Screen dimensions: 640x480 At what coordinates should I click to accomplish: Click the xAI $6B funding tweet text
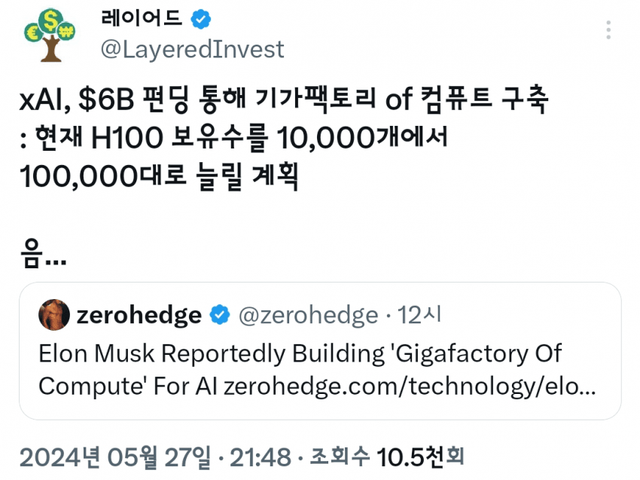(x=285, y=100)
